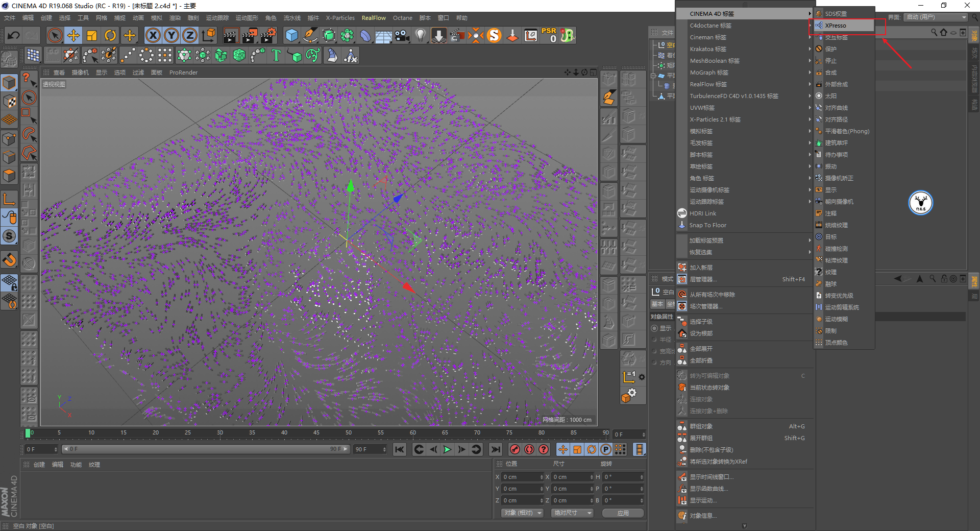Click the Make Editable cube in left palette
The height and width of the screenshot is (531, 980).
click(9, 83)
